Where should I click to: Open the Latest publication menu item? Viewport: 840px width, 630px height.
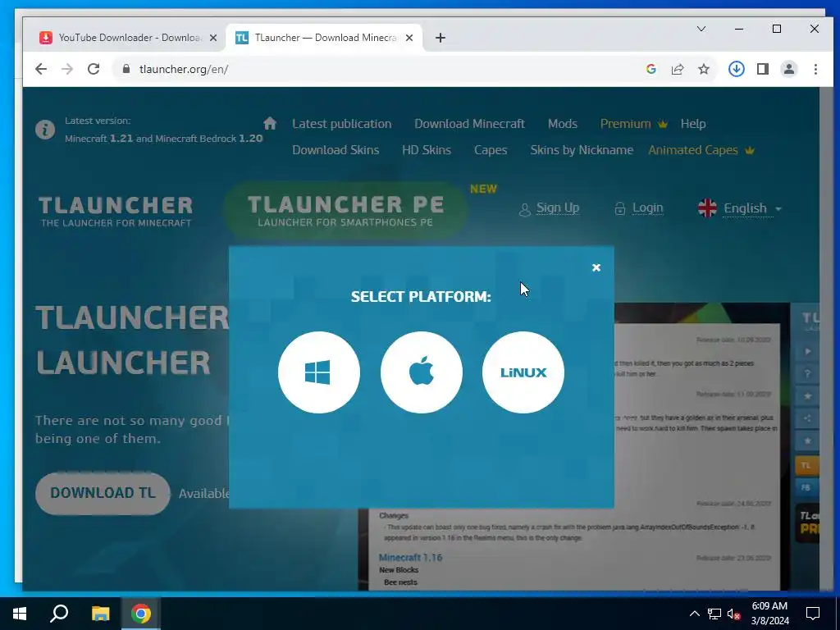click(342, 124)
